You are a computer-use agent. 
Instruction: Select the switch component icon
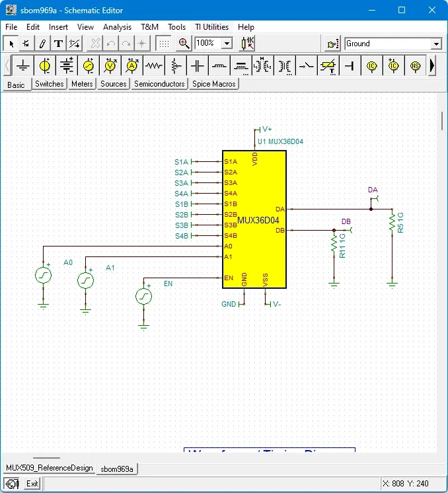click(306, 65)
